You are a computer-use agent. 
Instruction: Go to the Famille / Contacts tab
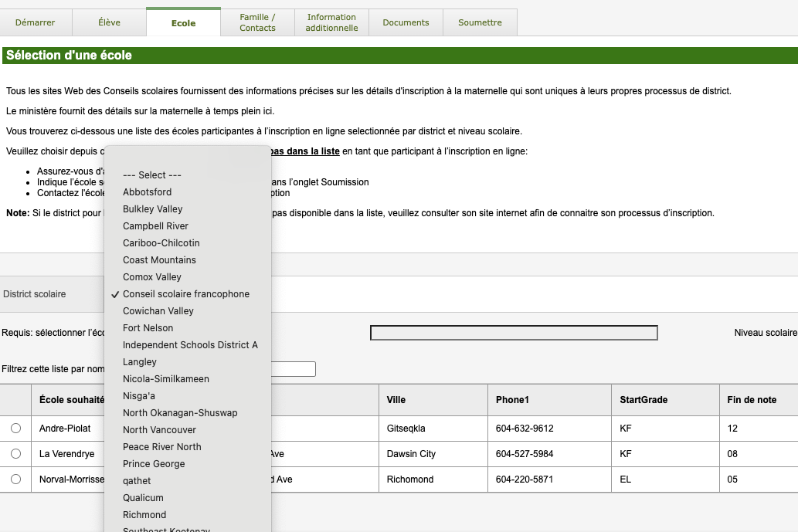tap(257, 22)
